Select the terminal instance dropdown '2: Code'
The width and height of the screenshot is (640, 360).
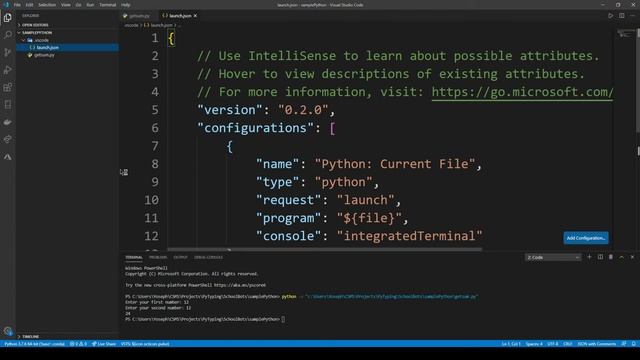pos(553,257)
